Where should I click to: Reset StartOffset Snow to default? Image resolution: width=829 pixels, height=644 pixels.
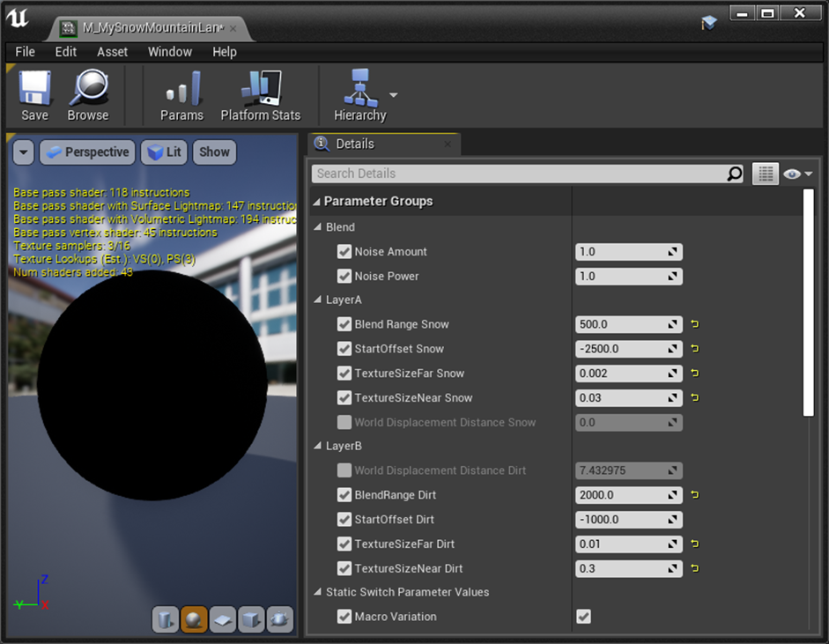click(695, 349)
